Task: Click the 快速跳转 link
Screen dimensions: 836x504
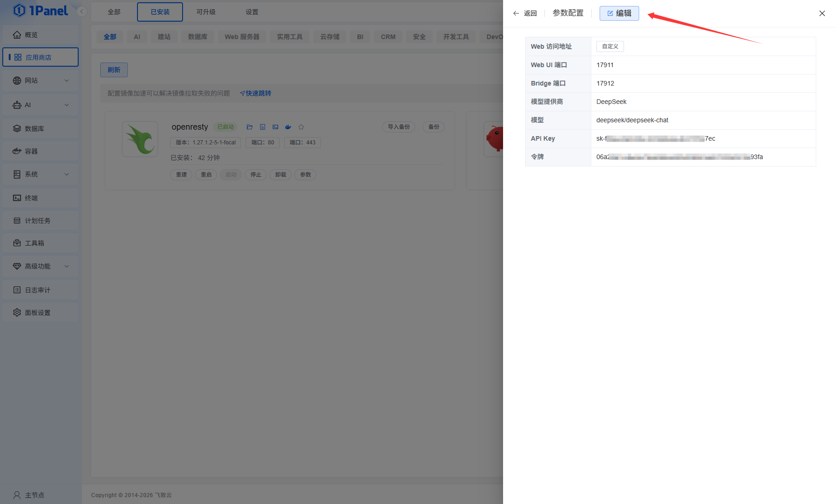Action: [x=256, y=93]
